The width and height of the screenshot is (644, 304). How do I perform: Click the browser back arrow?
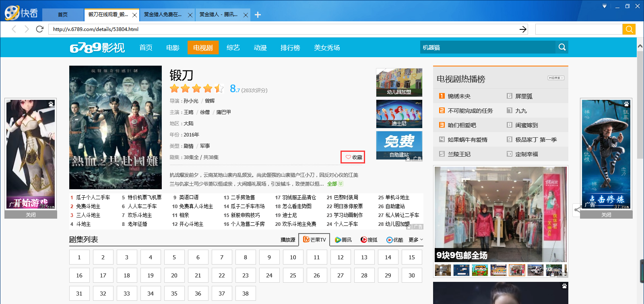pos(14,29)
